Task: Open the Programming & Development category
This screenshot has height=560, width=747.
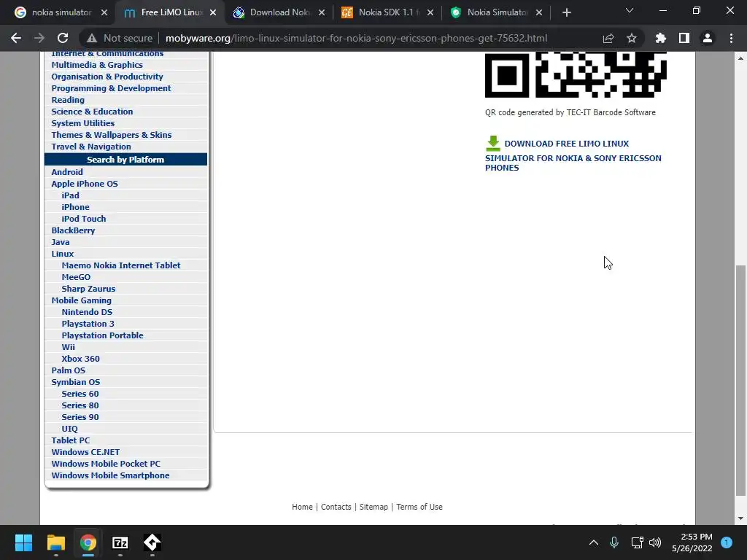Action: [111, 88]
